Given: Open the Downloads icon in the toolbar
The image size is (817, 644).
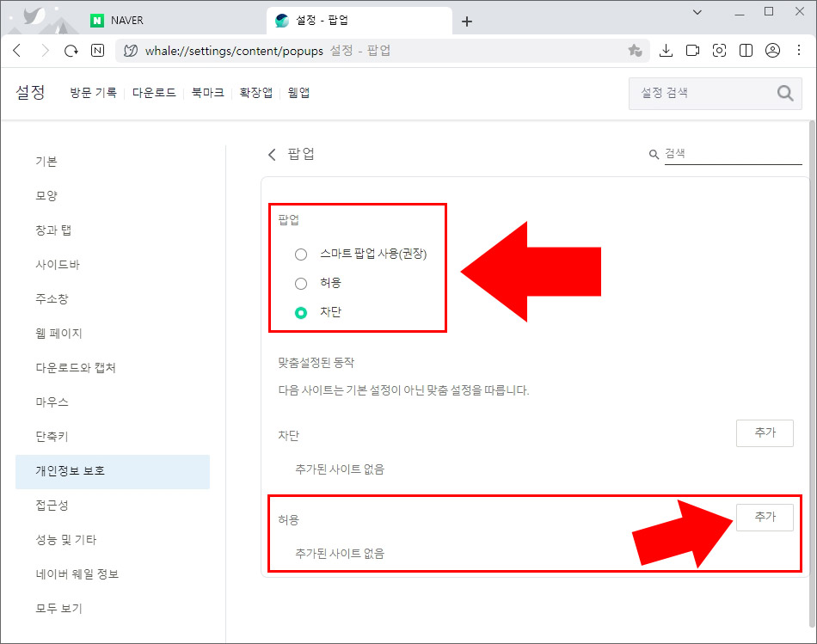Looking at the screenshot, I should (x=666, y=50).
